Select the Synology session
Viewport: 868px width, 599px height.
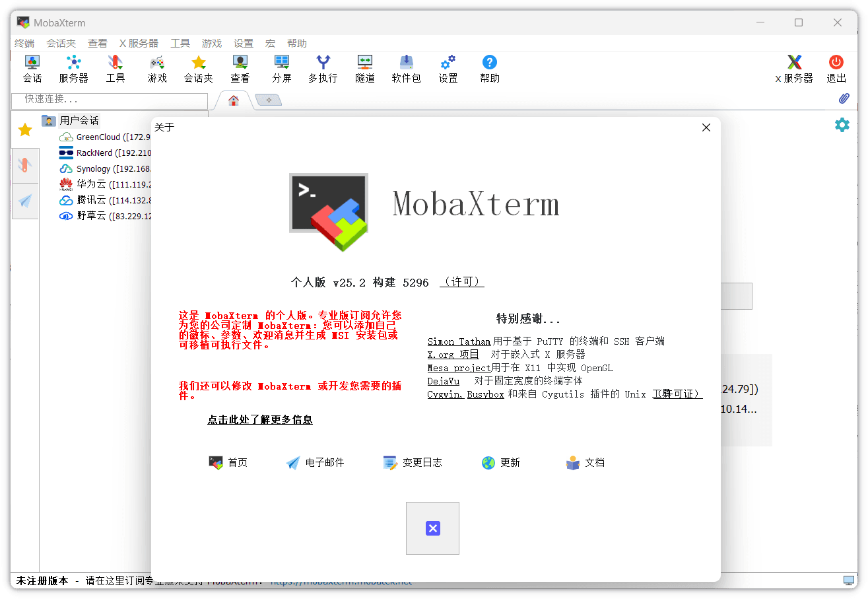(x=105, y=168)
